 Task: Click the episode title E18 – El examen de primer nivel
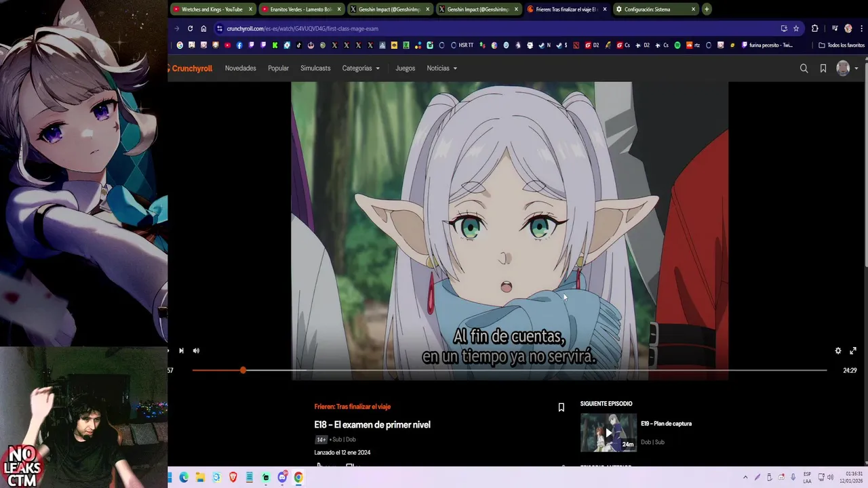[x=372, y=424]
